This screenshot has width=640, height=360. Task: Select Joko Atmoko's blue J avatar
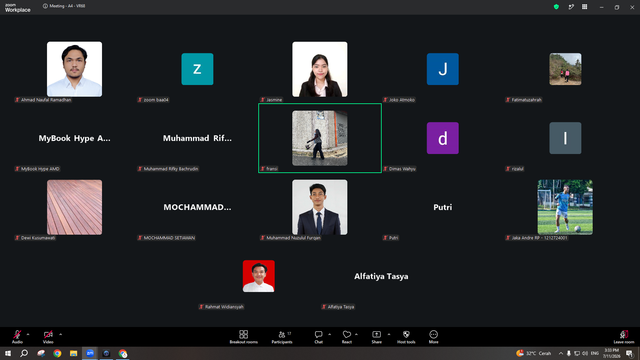[x=442, y=69]
